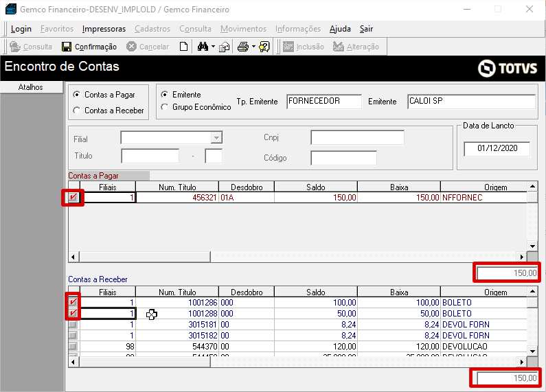Click the Titulo number input field
The image size is (546, 392).
[150, 156]
